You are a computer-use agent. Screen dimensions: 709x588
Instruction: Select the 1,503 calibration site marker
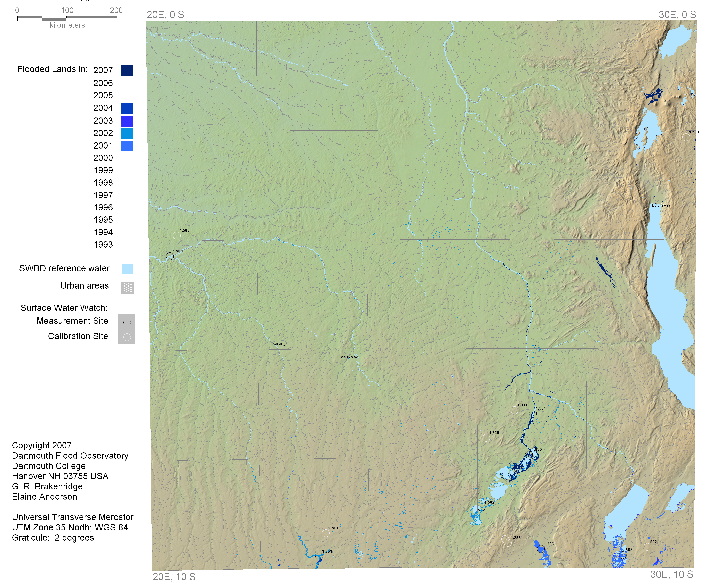[x=686, y=137]
